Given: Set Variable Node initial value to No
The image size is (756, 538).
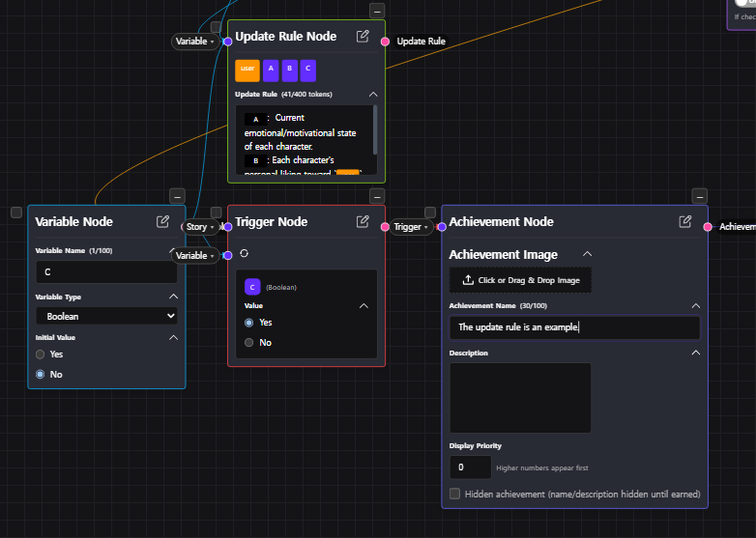Looking at the screenshot, I should pos(40,374).
